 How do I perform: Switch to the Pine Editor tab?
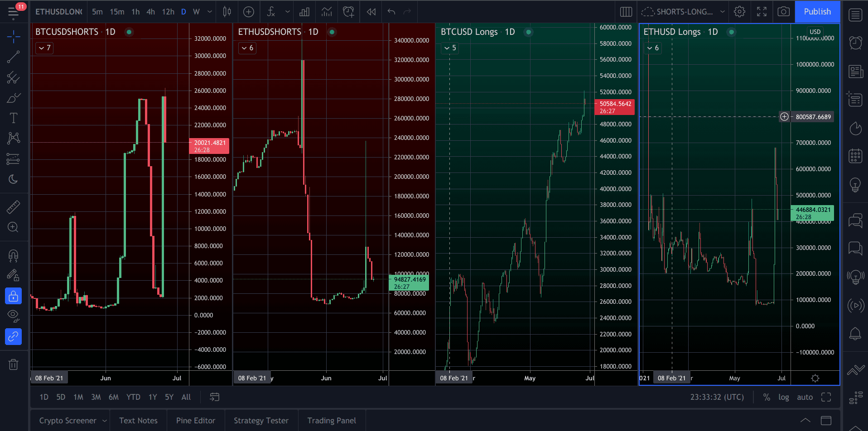point(196,421)
